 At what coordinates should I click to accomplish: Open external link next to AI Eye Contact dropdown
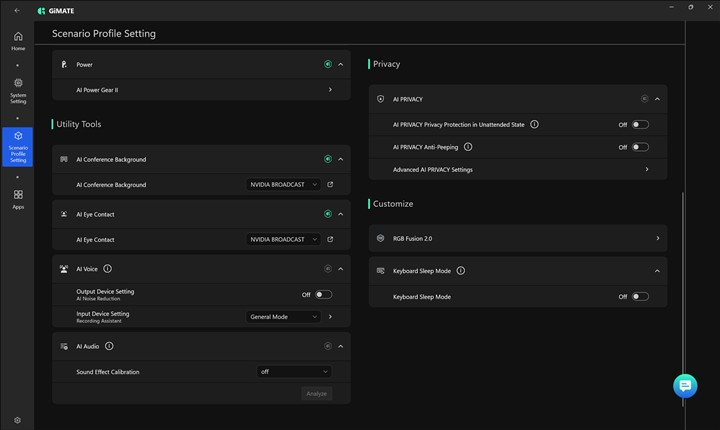[331, 240]
